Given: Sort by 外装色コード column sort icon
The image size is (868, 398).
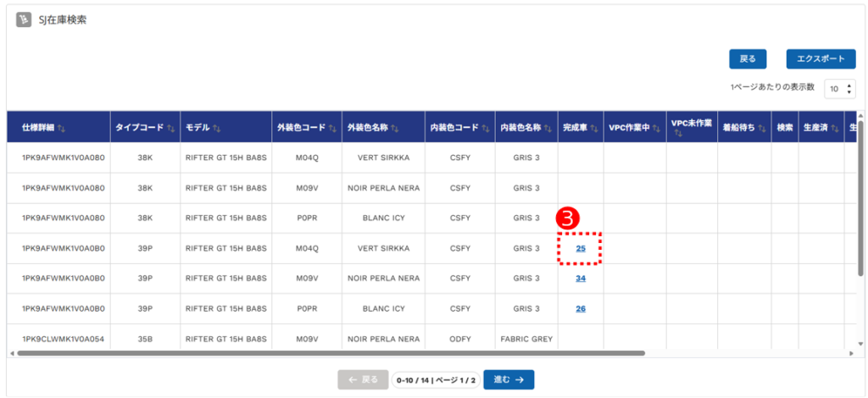Looking at the screenshot, I should coord(332,128).
